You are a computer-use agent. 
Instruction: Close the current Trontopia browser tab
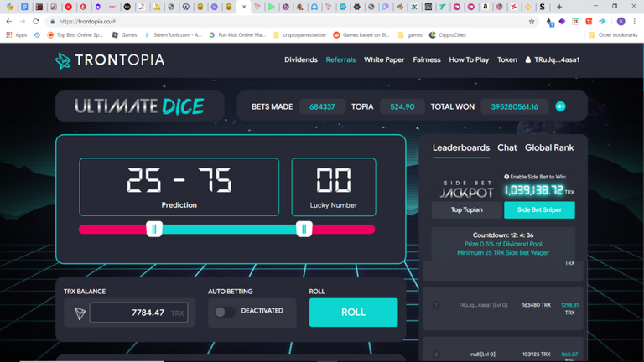pos(244,7)
